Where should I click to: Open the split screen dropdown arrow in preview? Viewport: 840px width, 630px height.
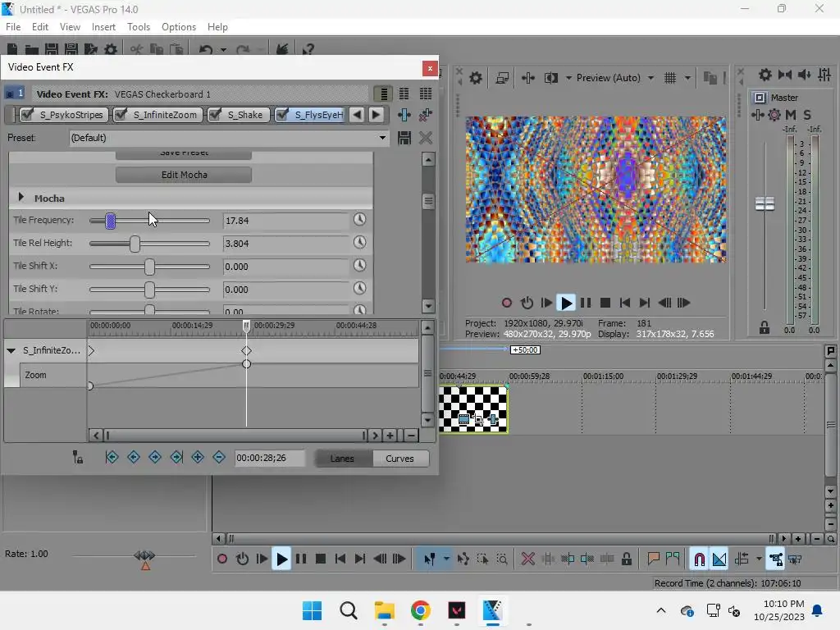(x=568, y=78)
